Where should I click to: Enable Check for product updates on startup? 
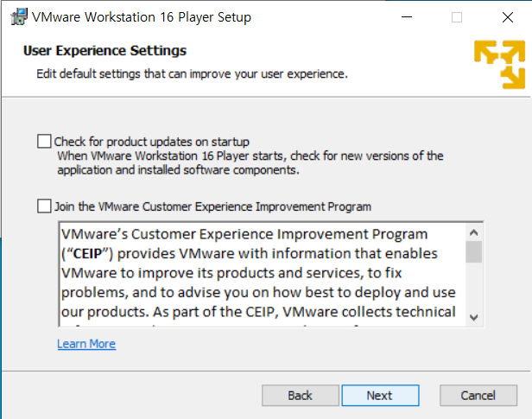point(44,141)
